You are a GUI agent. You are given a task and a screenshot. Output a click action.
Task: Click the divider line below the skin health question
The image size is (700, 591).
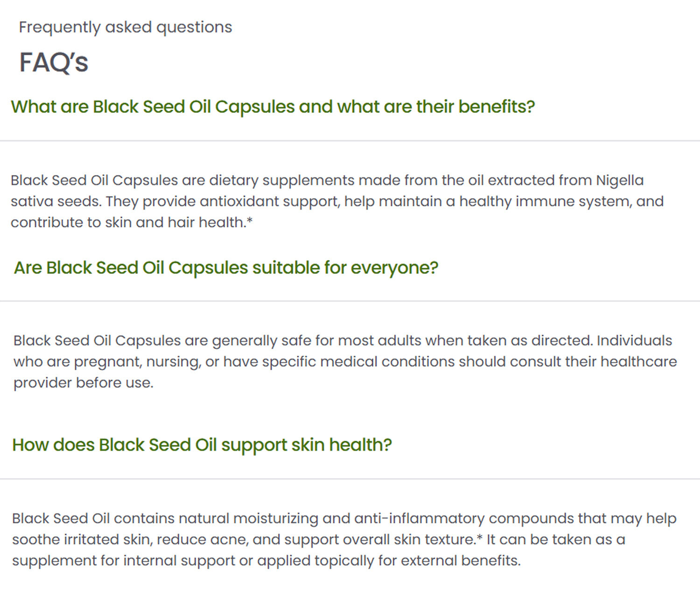point(350,478)
